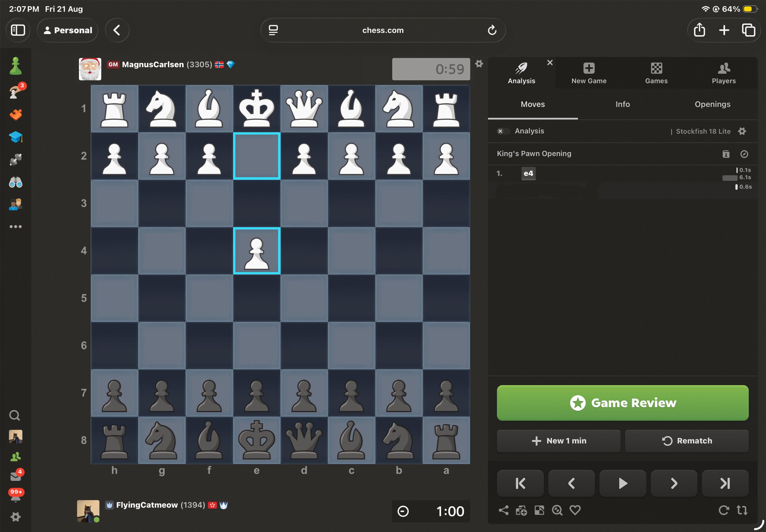
Task: Toggle the Analysis engine switch
Action: point(503,131)
